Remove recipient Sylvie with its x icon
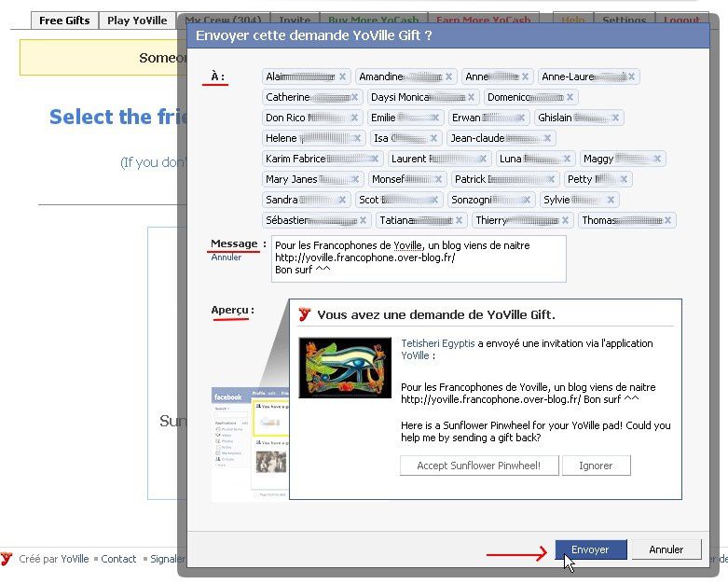The width and height of the screenshot is (728, 584). coord(611,200)
